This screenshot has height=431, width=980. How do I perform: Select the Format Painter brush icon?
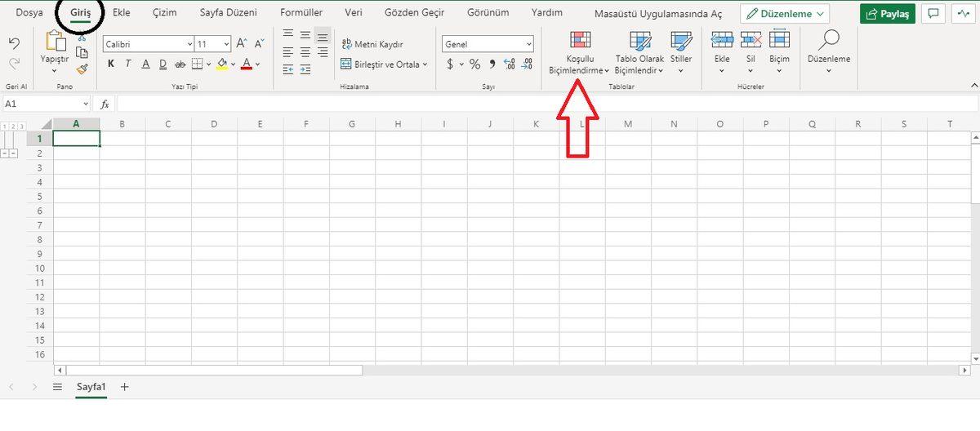(82, 69)
